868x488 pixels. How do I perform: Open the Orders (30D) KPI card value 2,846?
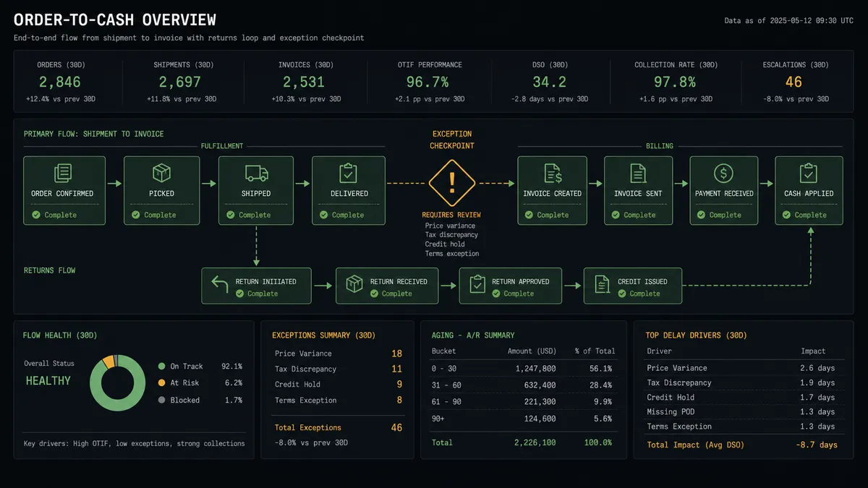tap(60, 82)
